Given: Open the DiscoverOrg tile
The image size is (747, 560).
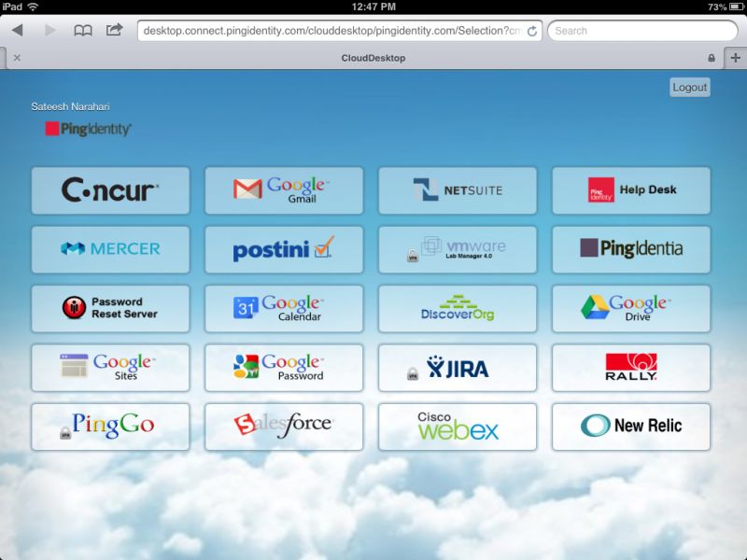Looking at the screenshot, I should coord(458,309).
